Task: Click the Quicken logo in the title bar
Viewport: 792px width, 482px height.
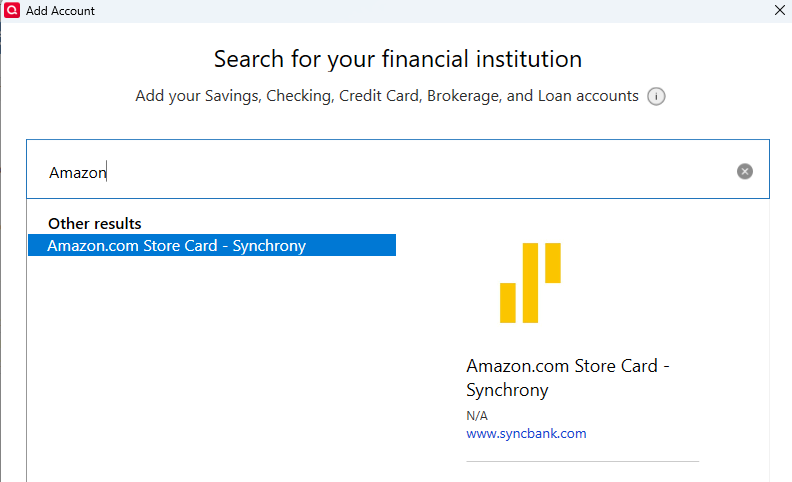Action: click(x=12, y=10)
